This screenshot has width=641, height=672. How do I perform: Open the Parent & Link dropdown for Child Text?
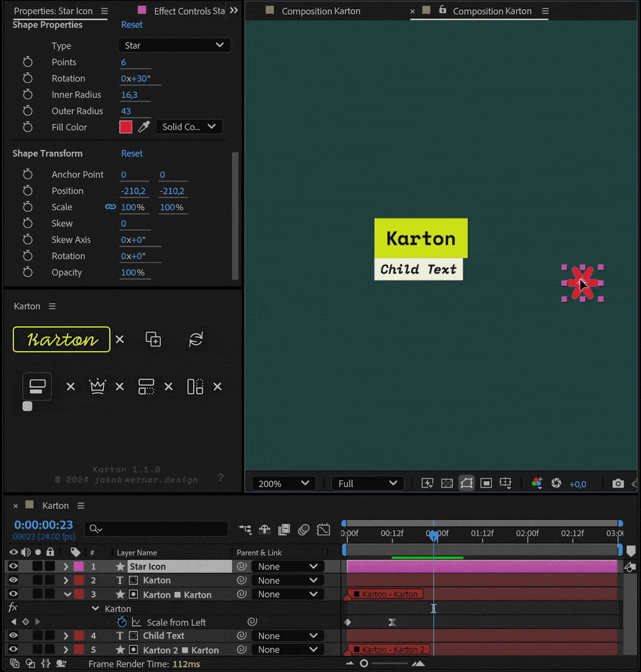click(x=288, y=635)
